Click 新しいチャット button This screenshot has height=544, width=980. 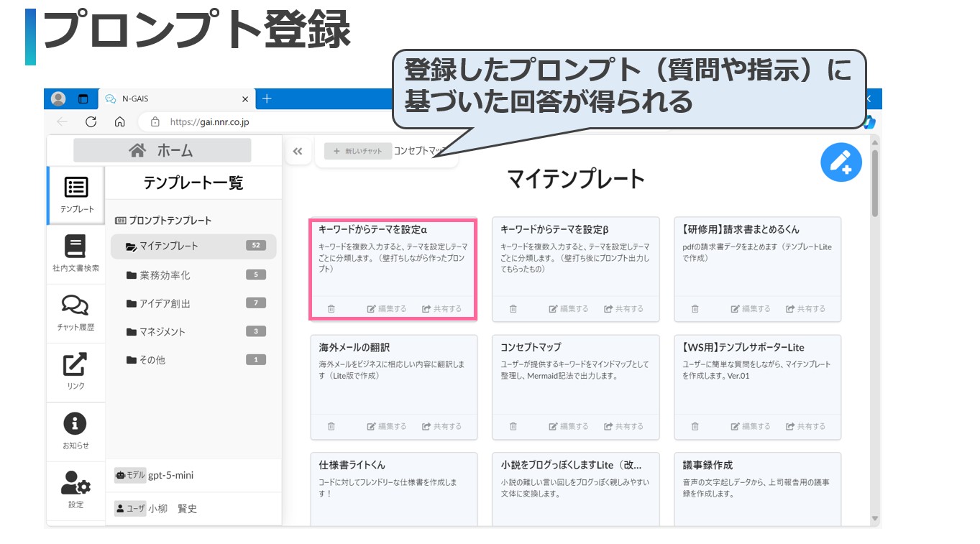pos(357,152)
